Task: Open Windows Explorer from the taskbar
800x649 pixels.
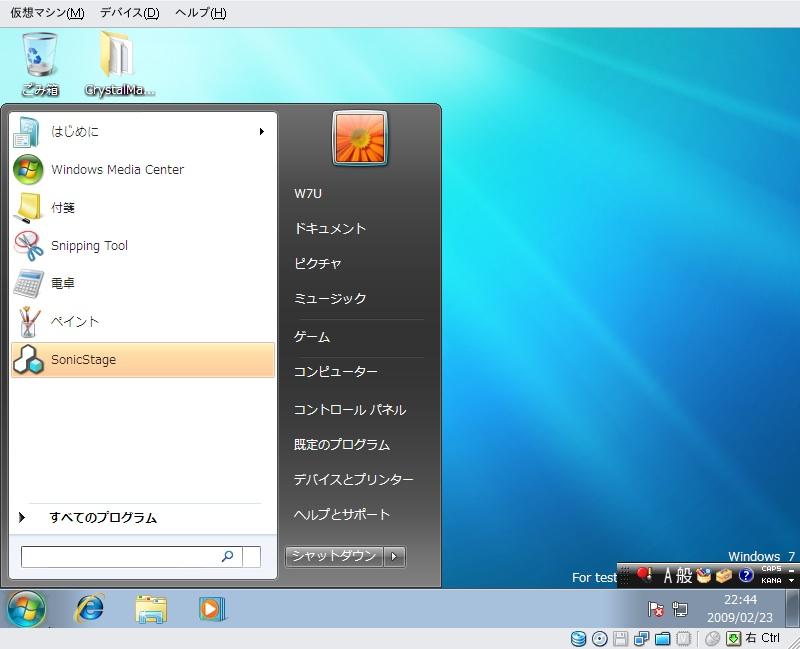Action: (x=151, y=609)
